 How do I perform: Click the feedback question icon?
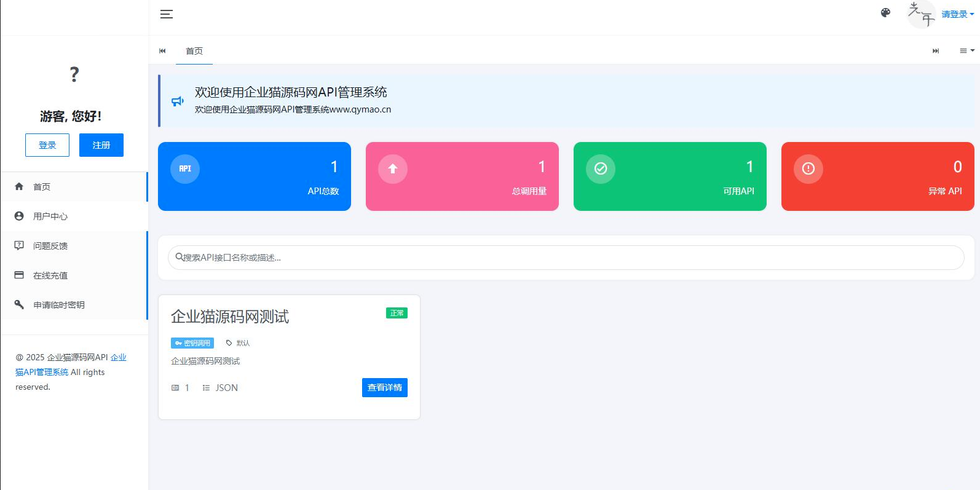[19, 245]
